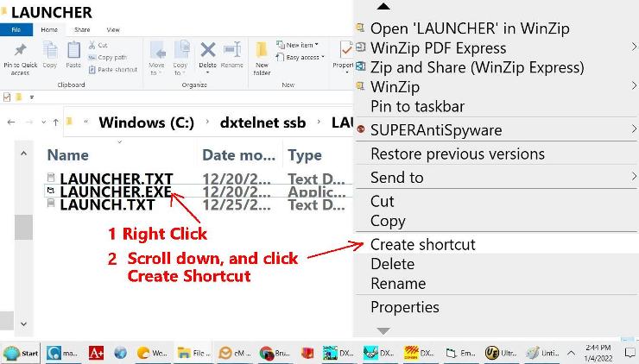
Task: Sort by the Name column header
Action: (x=68, y=155)
